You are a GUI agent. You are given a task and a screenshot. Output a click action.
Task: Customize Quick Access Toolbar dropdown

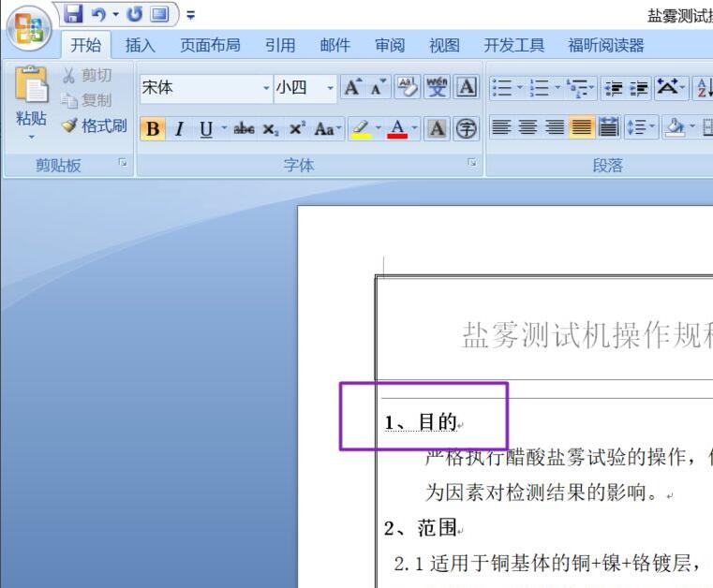tap(190, 16)
